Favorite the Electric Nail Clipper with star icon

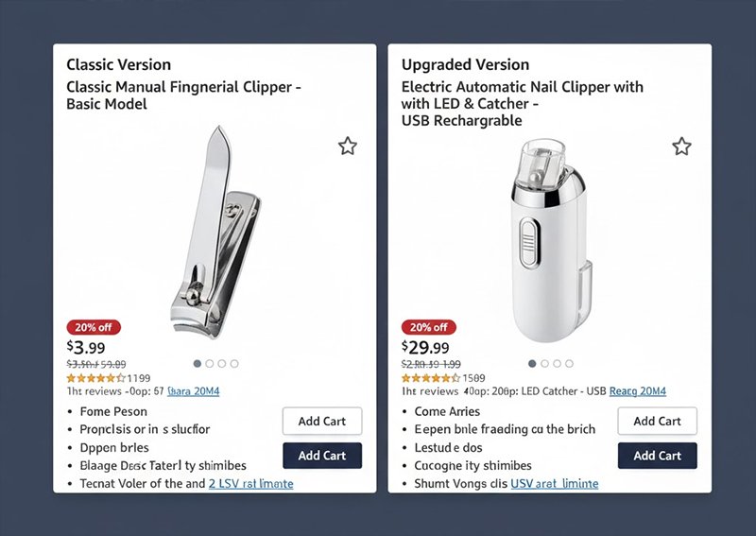click(x=681, y=147)
